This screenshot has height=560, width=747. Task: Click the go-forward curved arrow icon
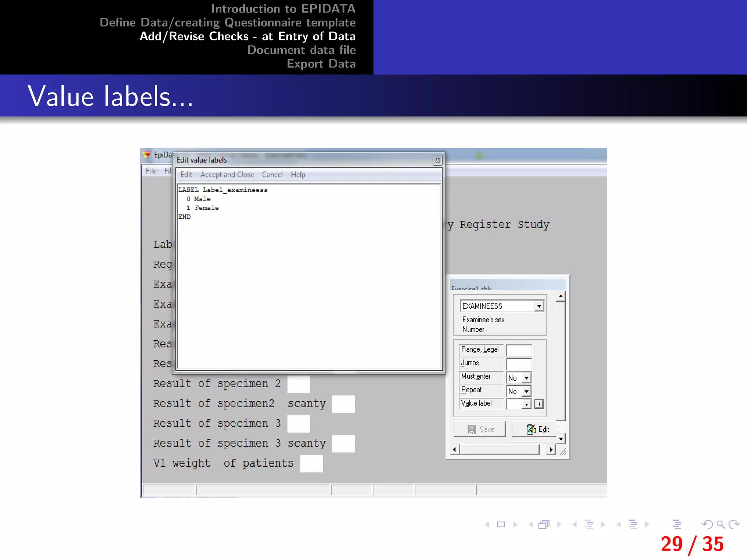click(x=734, y=525)
